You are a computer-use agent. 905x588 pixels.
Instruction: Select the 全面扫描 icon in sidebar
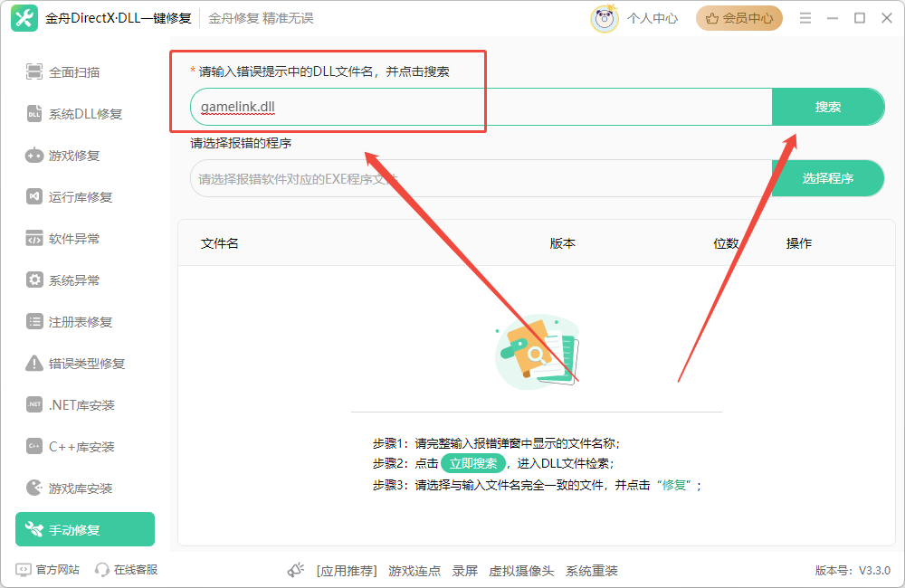point(34,72)
